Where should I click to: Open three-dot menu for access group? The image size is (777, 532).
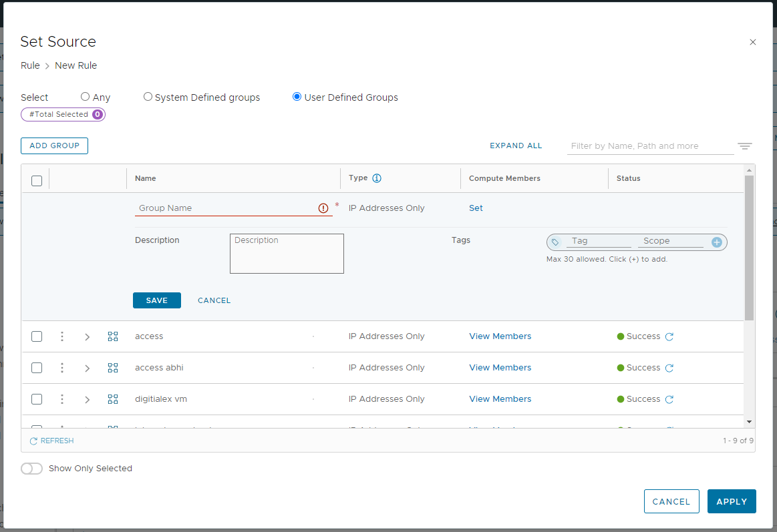[x=62, y=336]
